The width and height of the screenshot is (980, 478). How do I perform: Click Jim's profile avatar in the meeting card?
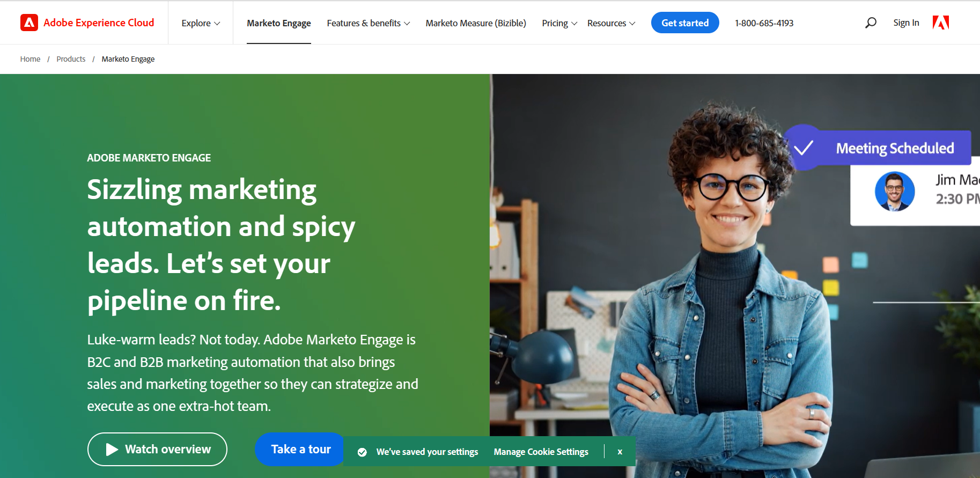[x=894, y=192]
